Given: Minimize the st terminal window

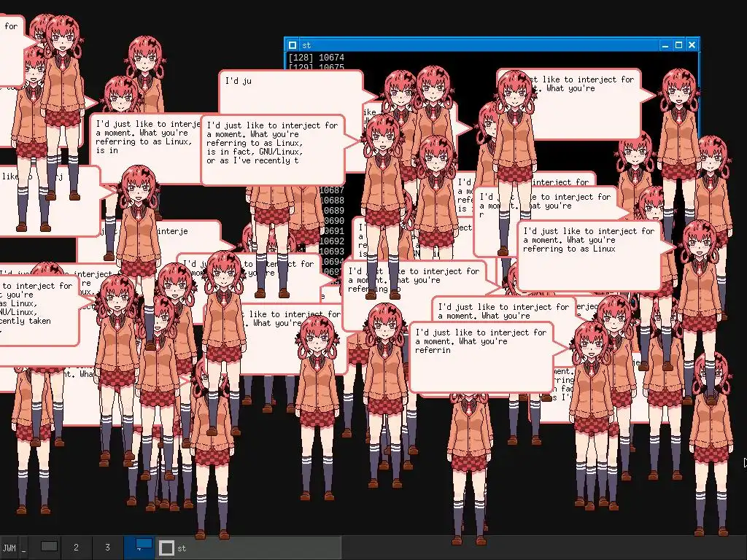Looking at the screenshot, I should click(665, 45).
